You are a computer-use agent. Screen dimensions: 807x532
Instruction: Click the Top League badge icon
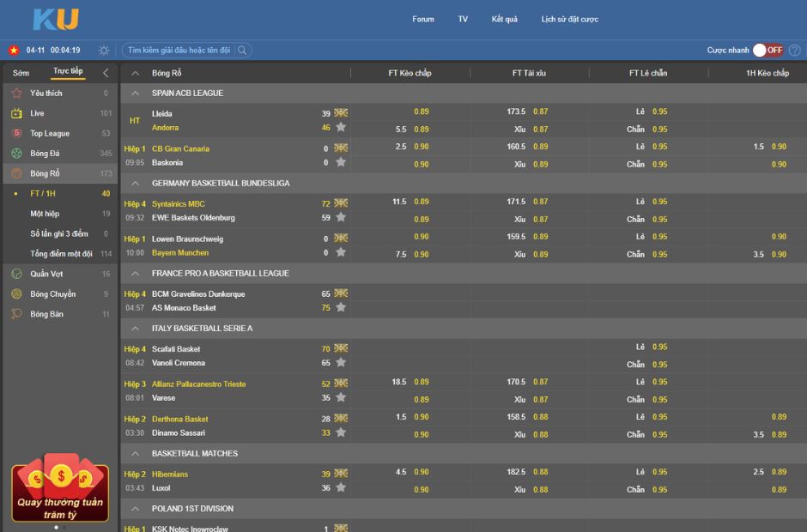pyautogui.click(x=16, y=133)
